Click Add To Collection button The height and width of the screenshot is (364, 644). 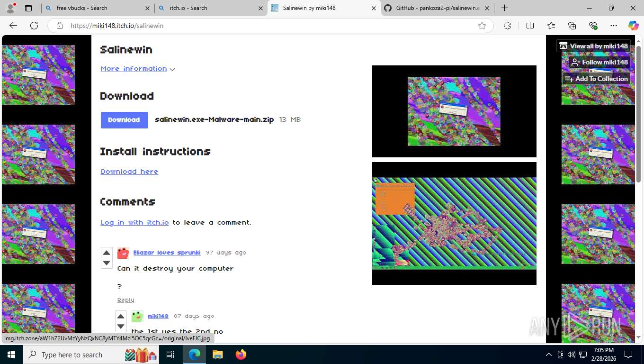point(597,79)
